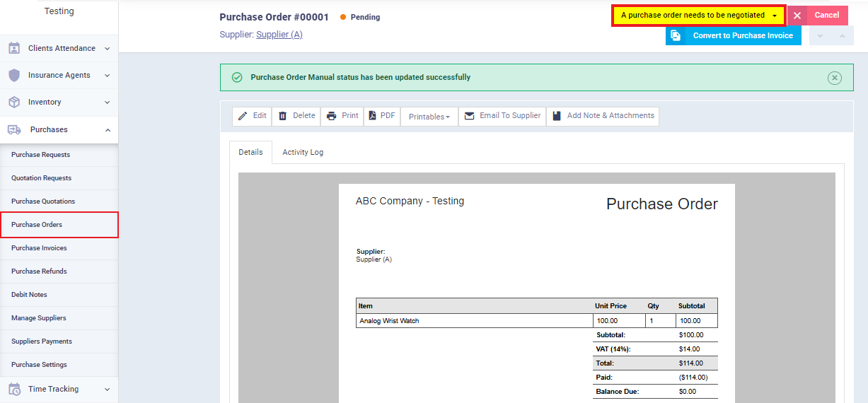
Task: Go to the next purchase order arrow
Action: click(x=842, y=35)
